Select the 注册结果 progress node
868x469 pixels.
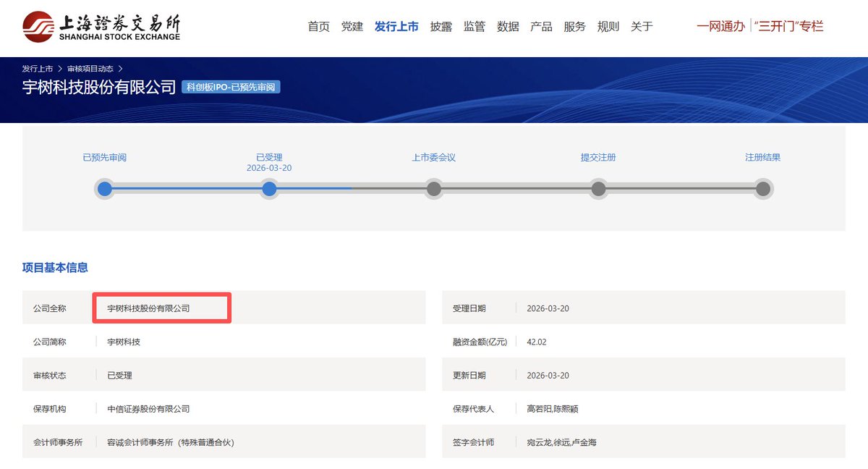coord(763,189)
